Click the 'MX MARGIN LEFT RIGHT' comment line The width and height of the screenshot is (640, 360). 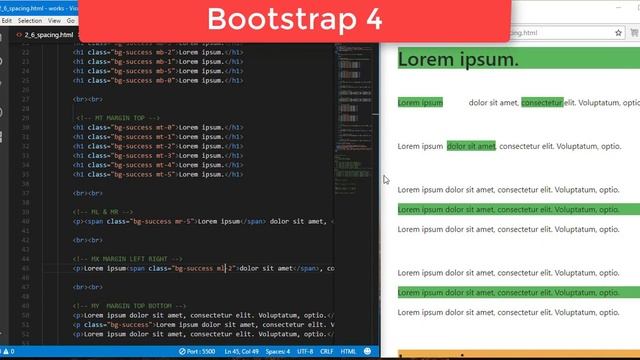tap(128, 259)
